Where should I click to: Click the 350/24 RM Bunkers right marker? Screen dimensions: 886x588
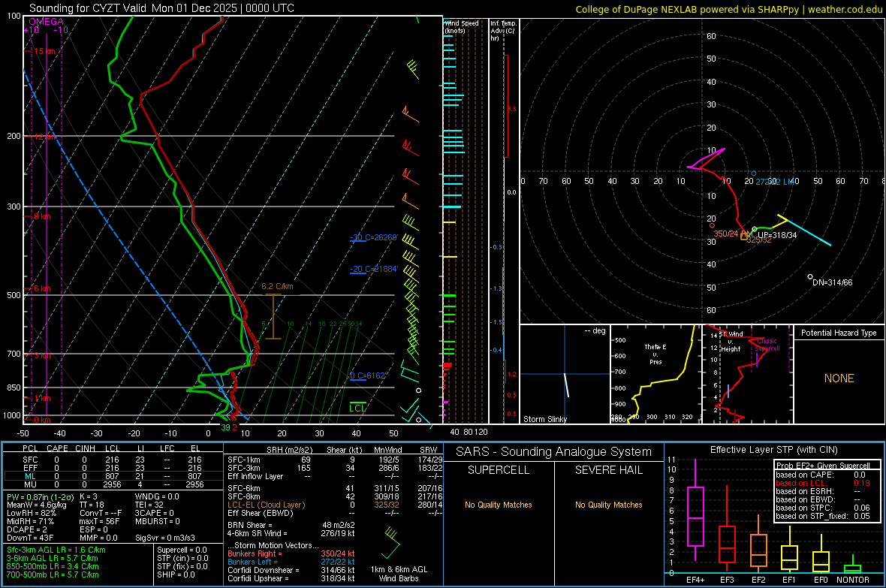tap(732, 234)
